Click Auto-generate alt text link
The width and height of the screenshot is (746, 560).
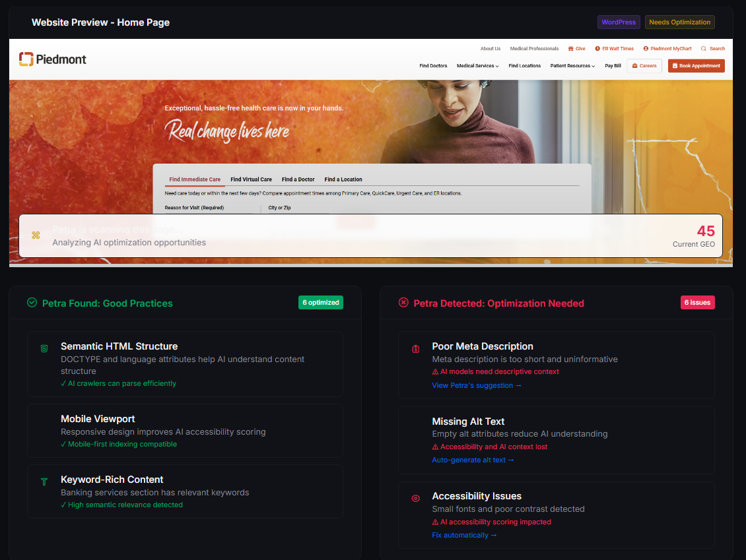tap(473, 460)
